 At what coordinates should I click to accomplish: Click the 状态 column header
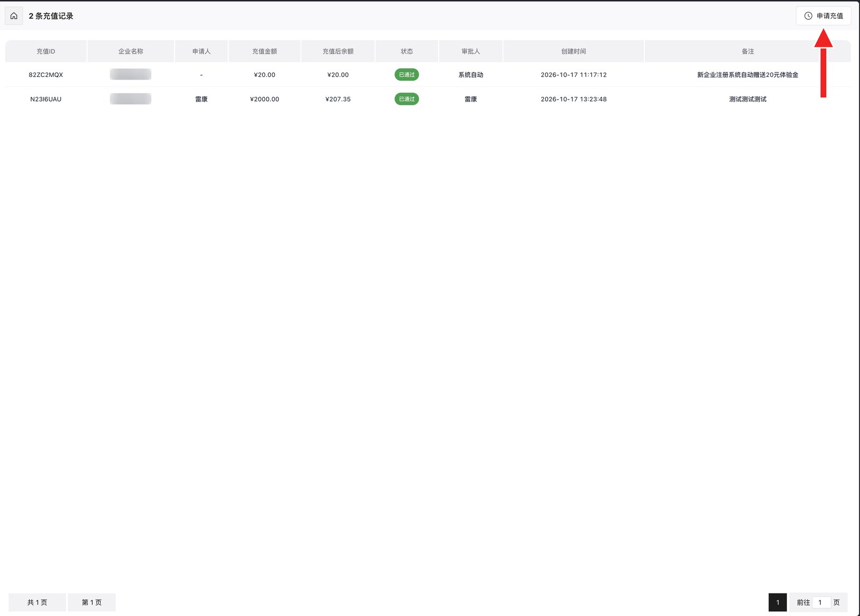[407, 52]
